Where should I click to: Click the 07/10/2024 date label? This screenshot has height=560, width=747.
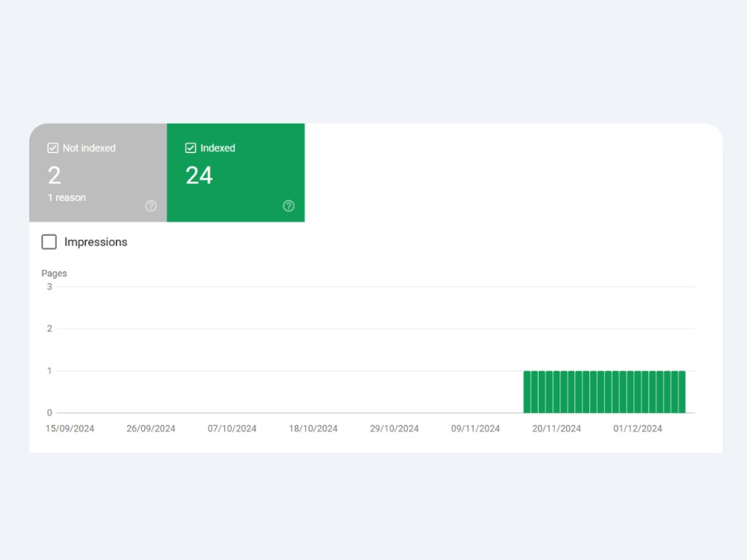coord(232,429)
